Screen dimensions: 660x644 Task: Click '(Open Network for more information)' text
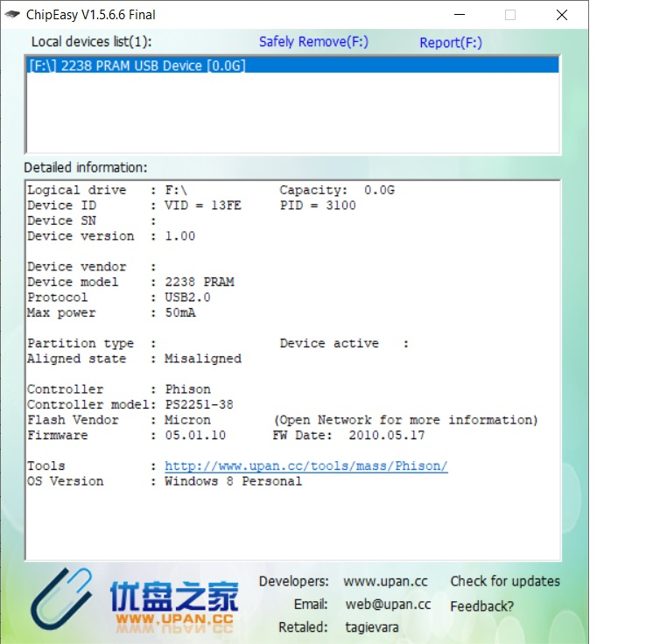coord(406,420)
